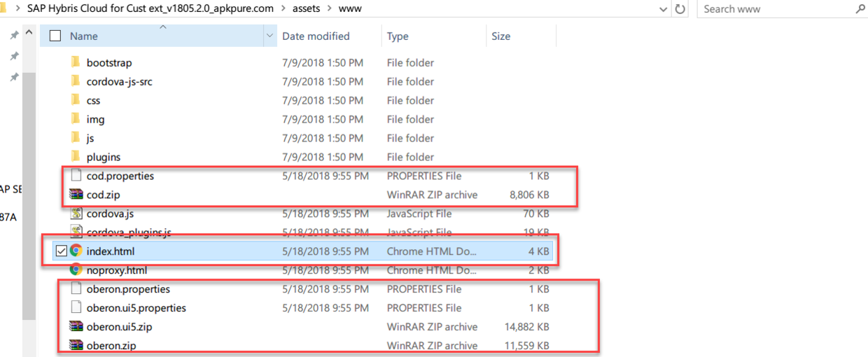Click the css folder icon
Screen dimensions: 868x357
(76, 100)
